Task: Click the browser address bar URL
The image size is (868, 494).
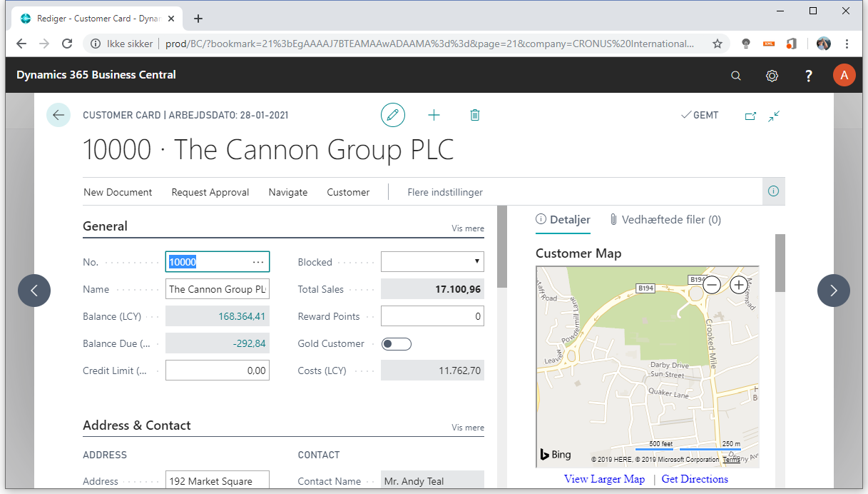Action: [429, 44]
